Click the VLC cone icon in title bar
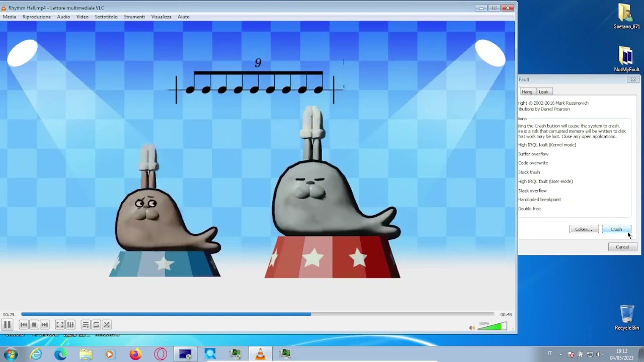This screenshot has width=644, height=362. 4,8
